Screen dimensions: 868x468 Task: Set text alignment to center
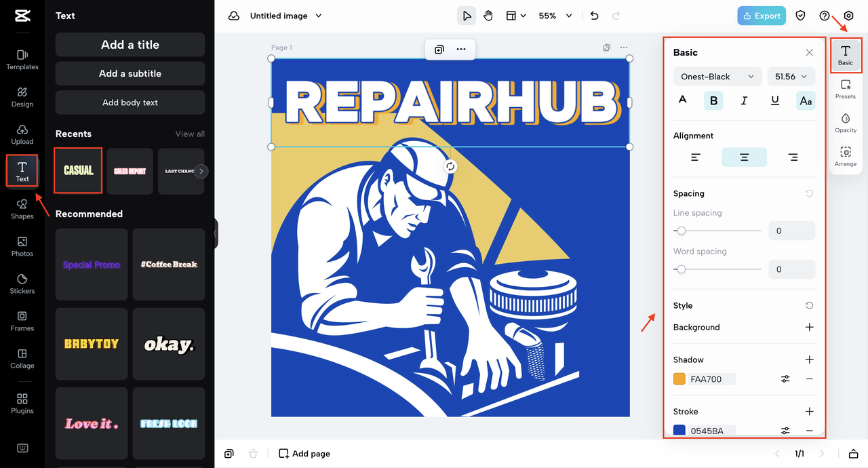click(744, 157)
